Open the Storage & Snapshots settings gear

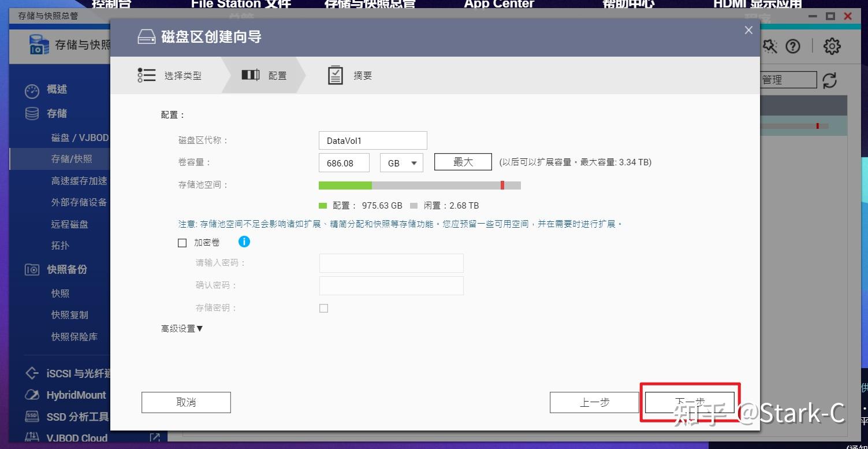[x=831, y=46]
